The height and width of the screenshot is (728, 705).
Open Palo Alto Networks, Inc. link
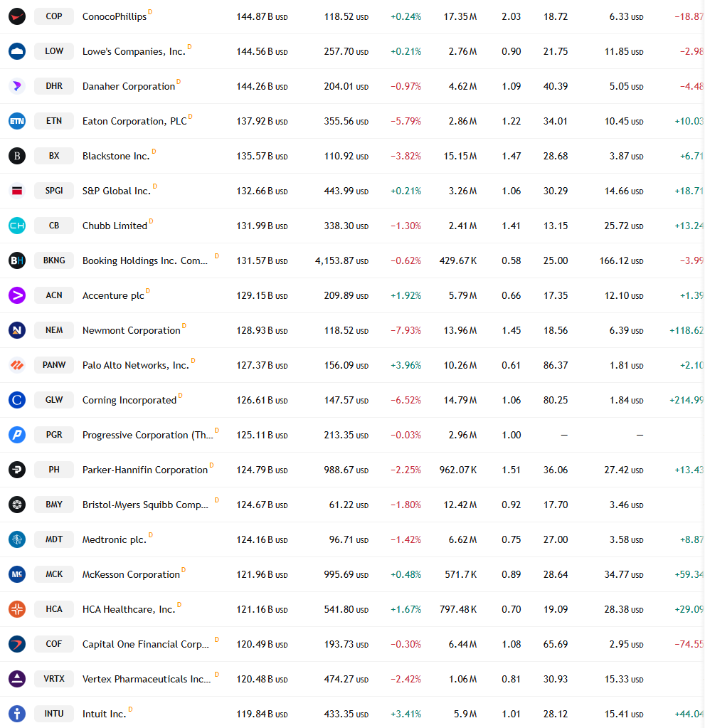136,365
